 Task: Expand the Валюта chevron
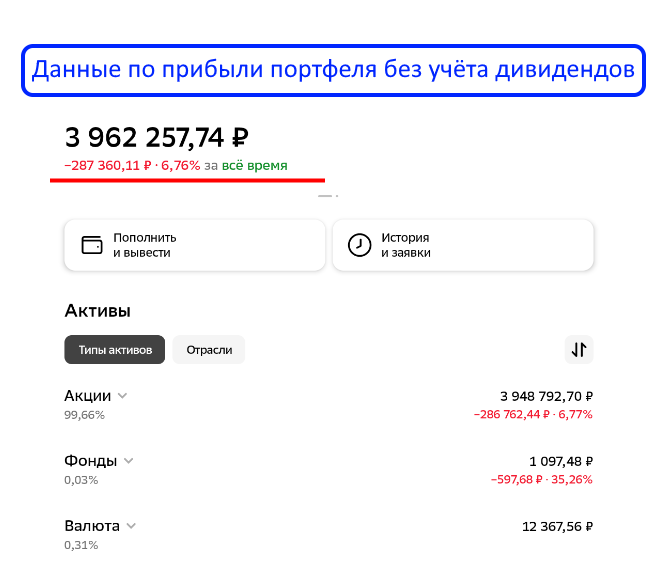click(131, 526)
